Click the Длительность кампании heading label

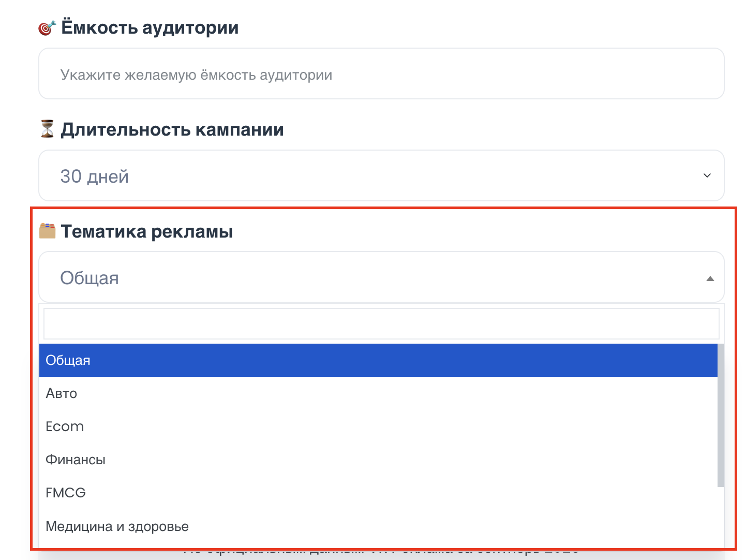click(172, 129)
